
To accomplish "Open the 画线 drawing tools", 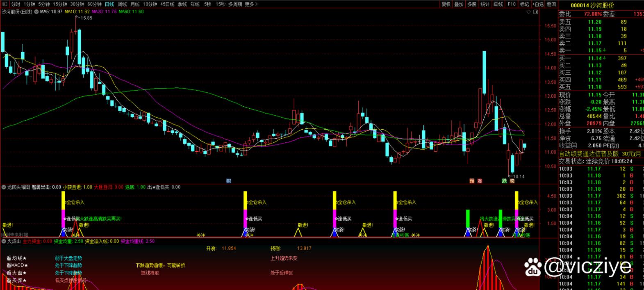I will point(498,4).
